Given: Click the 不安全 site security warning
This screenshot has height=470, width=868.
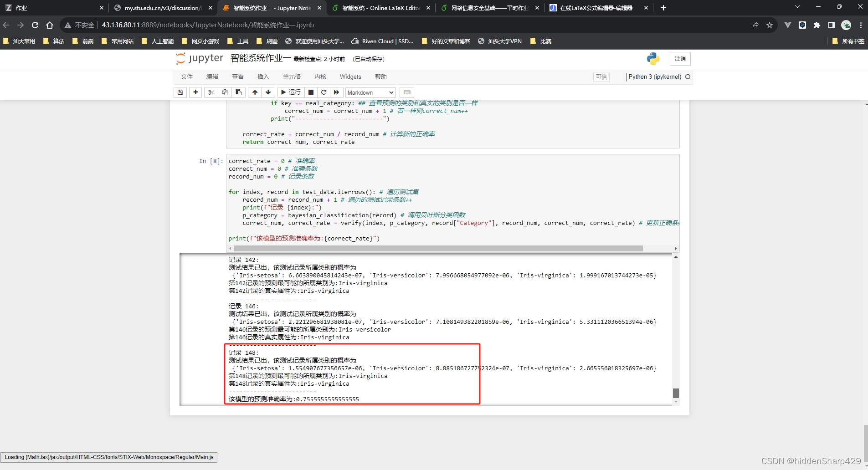Looking at the screenshot, I should click(x=80, y=25).
